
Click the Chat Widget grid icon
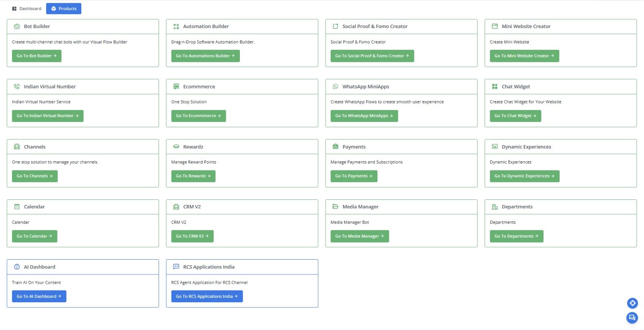pos(494,86)
